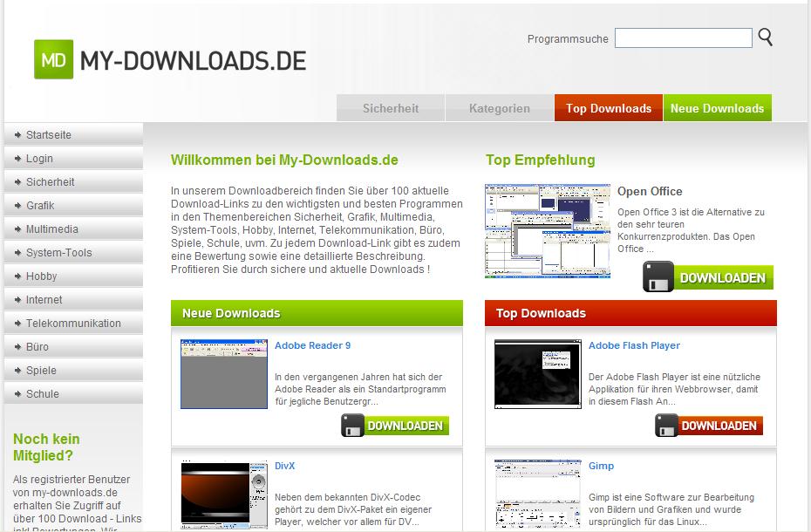Click the Programmsuche search input field

[x=684, y=38]
